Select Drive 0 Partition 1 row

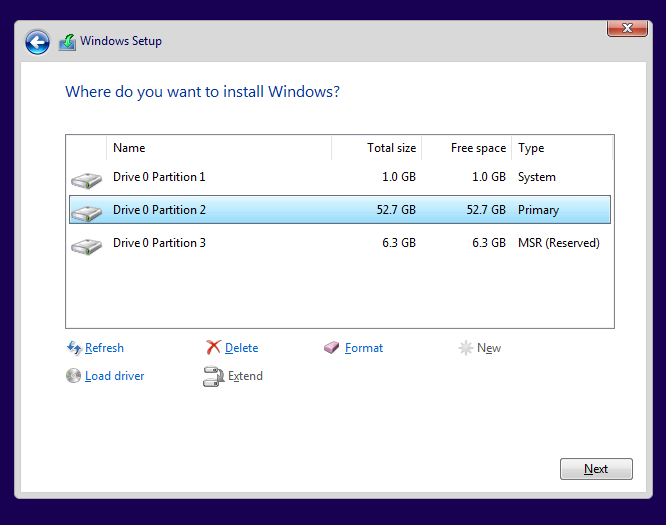point(340,177)
